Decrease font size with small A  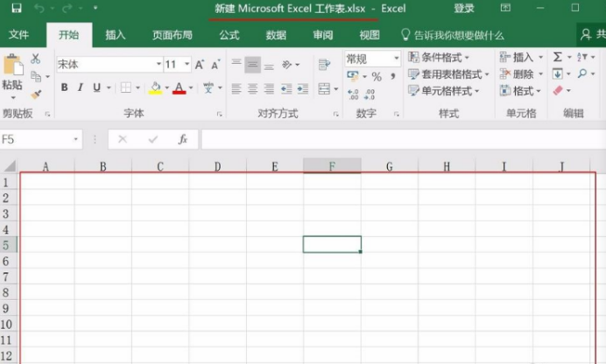(x=215, y=65)
